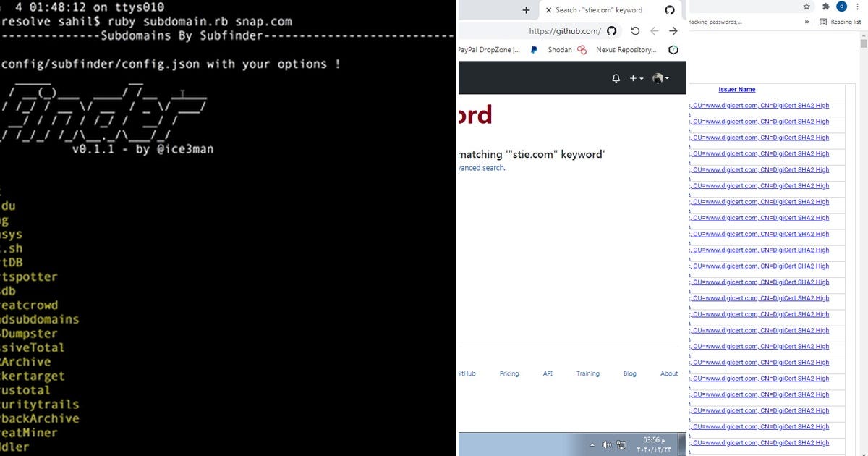Expand the GitHub plus create-new dropdown
The height and width of the screenshot is (456, 868).
pyautogui.click(x=637, y=78)
